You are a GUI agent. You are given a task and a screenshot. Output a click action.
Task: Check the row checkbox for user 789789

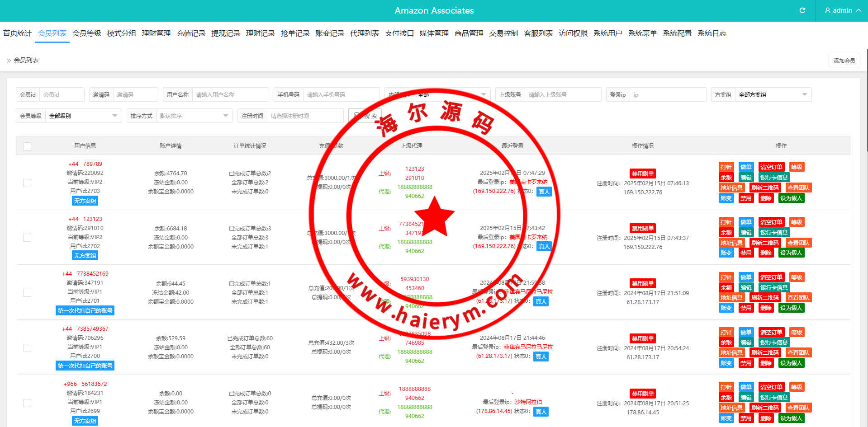click(x=27, y=183)
